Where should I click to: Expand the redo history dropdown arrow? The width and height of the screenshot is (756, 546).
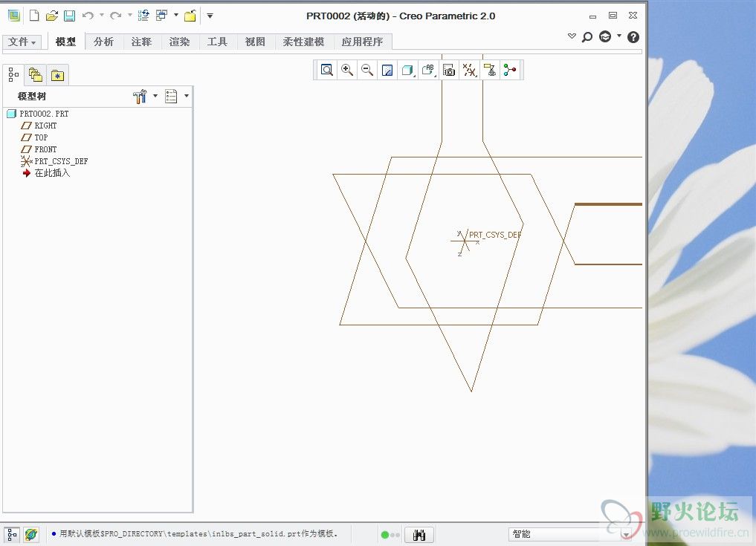pyautogui.click(x=129, y=15)
